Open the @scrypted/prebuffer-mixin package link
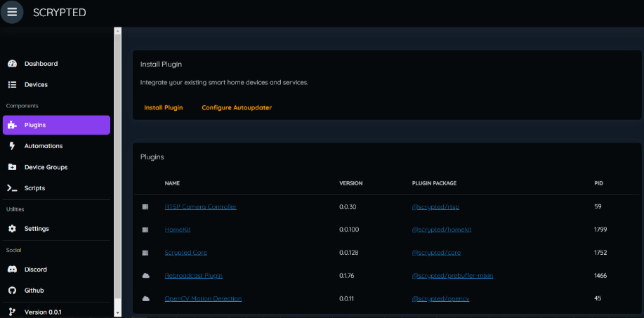 (x=452, y=276)
